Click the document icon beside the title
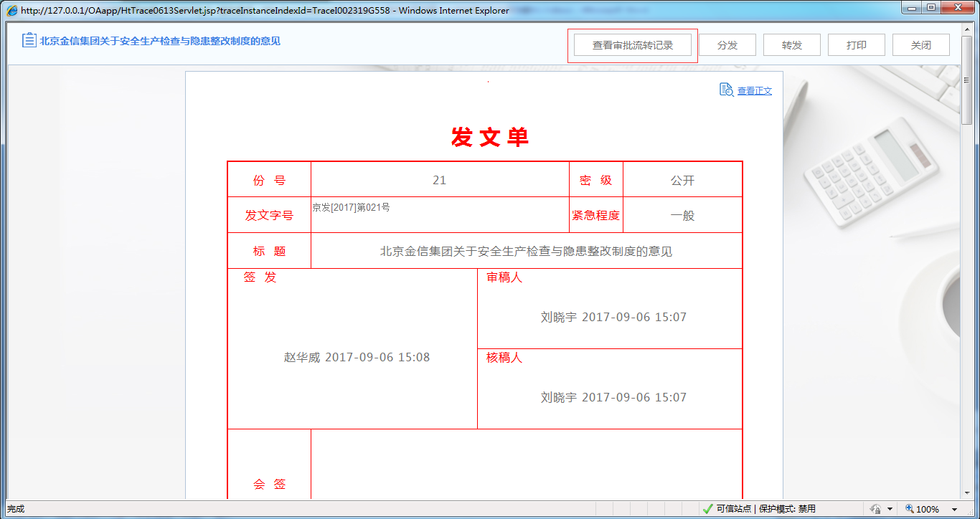 tap(27, 40)
